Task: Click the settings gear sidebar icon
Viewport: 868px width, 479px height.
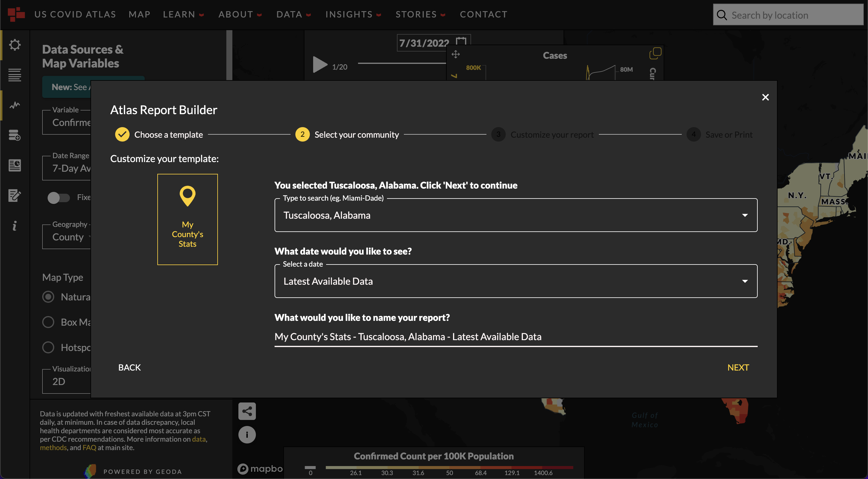Action: coord(14,45)
